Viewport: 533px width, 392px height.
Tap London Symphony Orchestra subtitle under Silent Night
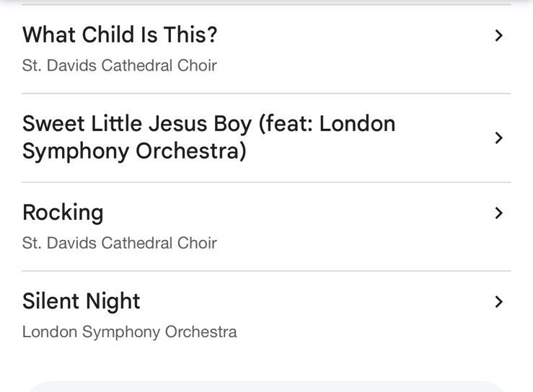tap(129, 332)
